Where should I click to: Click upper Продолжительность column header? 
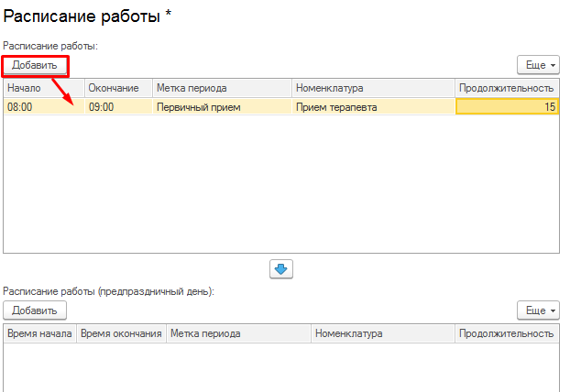506,88
